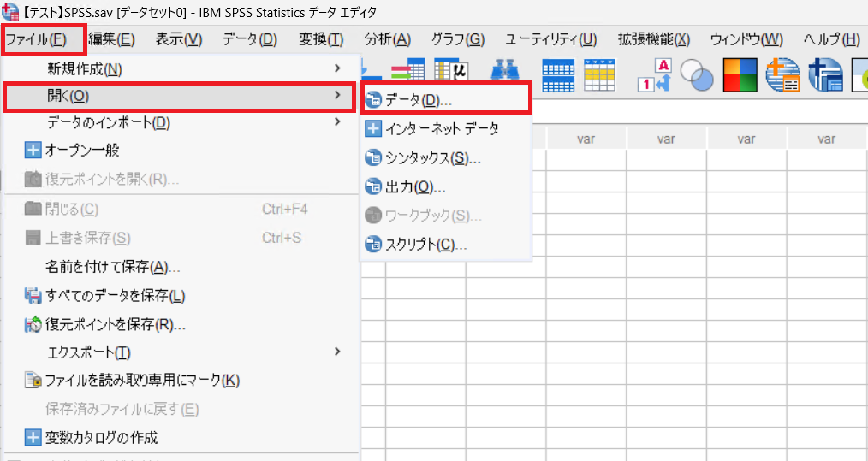This screenshot has width=868, height=461.
Task: Open the ヘルプ(H) menu
Action: 831,40
